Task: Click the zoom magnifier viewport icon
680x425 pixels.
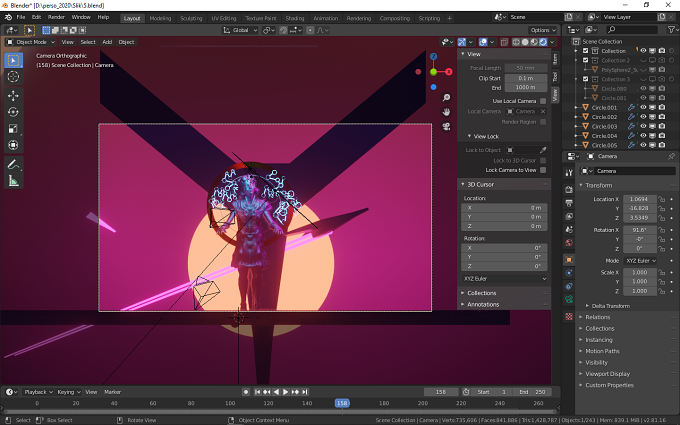Action: (446, 98)
